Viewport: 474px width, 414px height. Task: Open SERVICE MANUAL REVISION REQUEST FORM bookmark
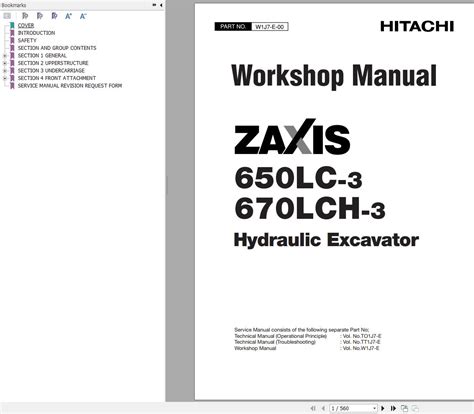(70, 86)
